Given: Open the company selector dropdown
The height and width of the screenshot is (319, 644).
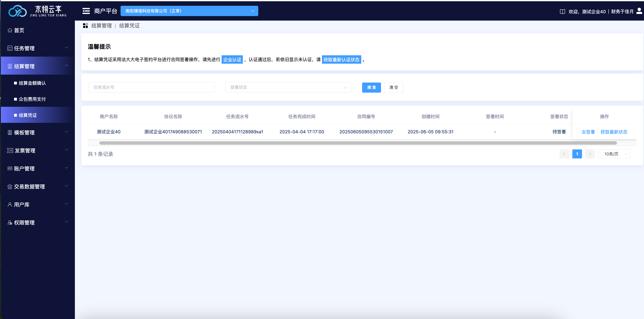Looking at the screenshot, I should coord(189,11).
